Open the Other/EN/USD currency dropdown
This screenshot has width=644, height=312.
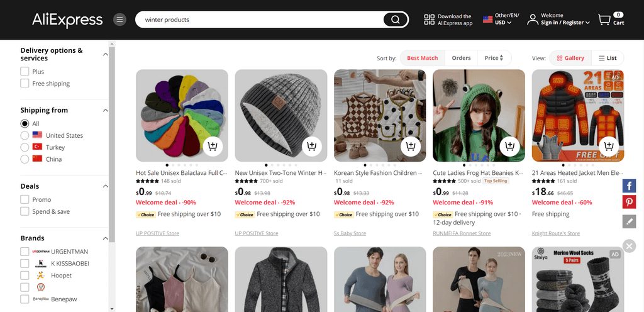[x=507, y=19]
